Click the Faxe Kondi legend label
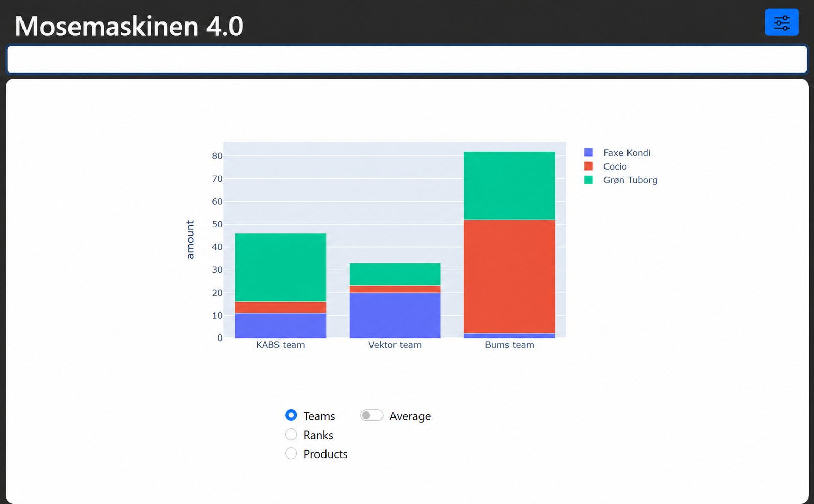This screenshot has height=504, width=814. click(x=627, y=153)
